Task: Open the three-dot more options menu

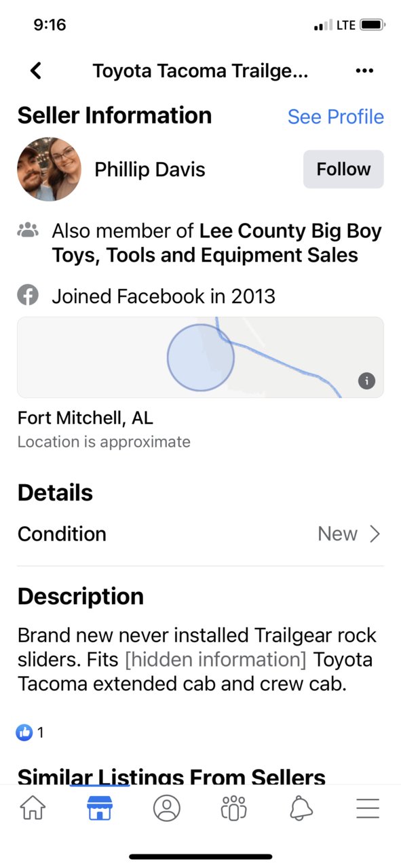Action: click(x=364, y=71)
